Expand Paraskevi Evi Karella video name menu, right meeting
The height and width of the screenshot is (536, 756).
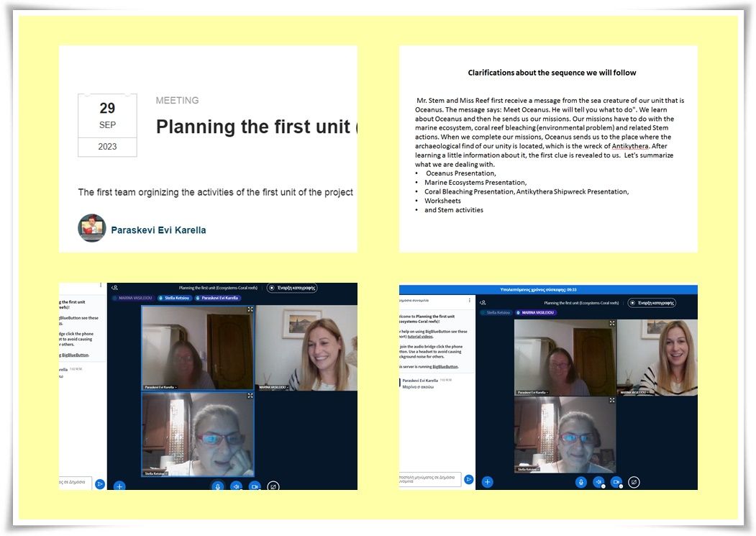(x=533, y=393)
